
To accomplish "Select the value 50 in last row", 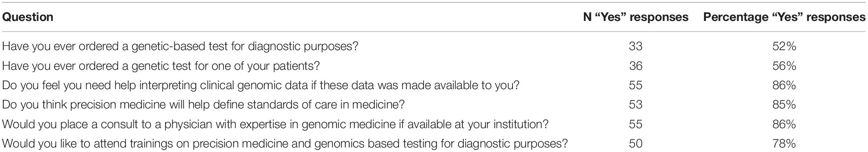I will click(636, 144).
